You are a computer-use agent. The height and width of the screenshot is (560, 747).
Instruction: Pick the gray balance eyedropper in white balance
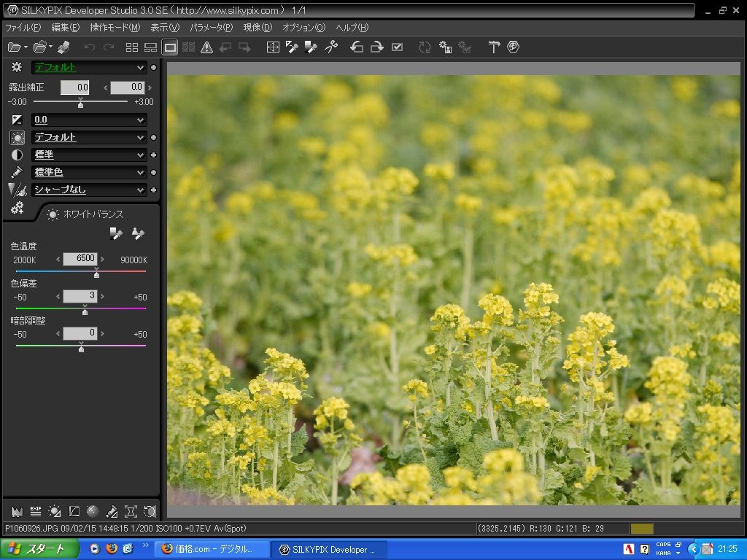(x=116, y=233)
